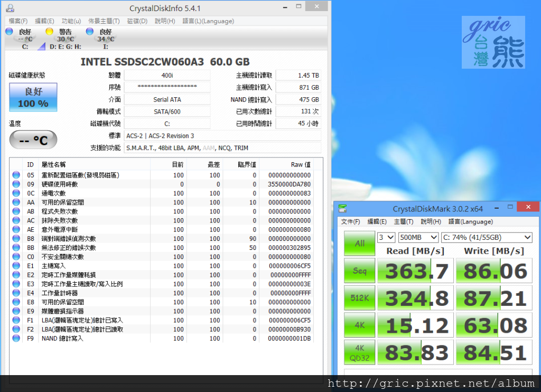This screenshot has height=392, width=541.
Task: Open the 磁碟(D) menu in CrystalDiskInfo
Action: (x=137, y=21)
